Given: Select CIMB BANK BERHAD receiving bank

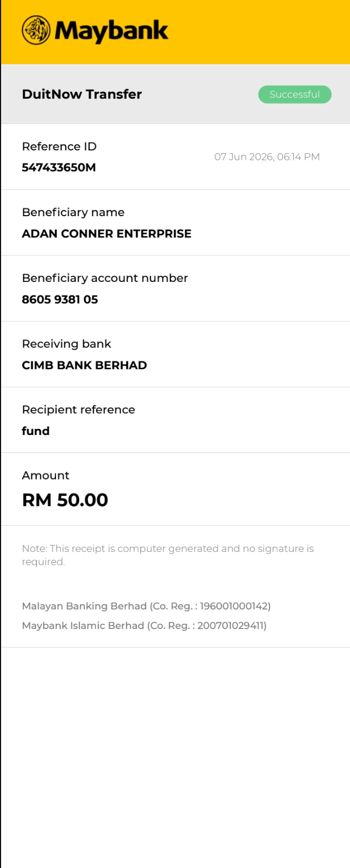Looking at the screenshot, I should tap(84, 365).
